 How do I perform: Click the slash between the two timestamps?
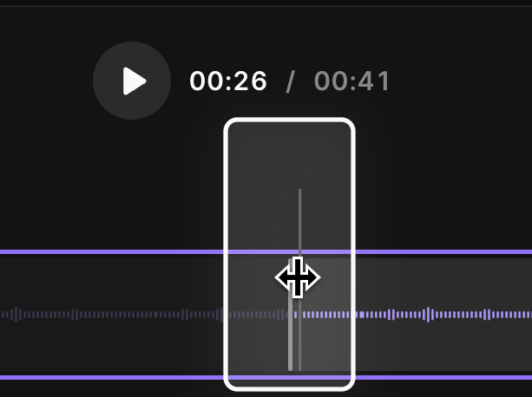(291, 81)
